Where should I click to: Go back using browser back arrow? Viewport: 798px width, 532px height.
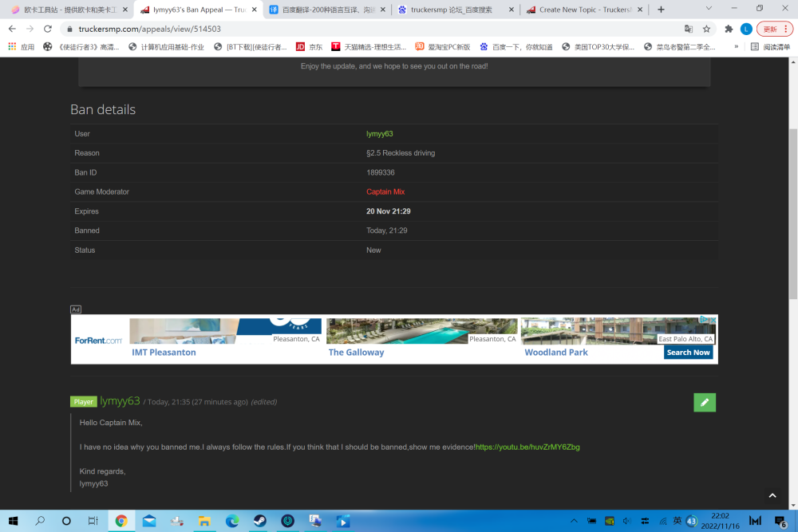[12, 29]
